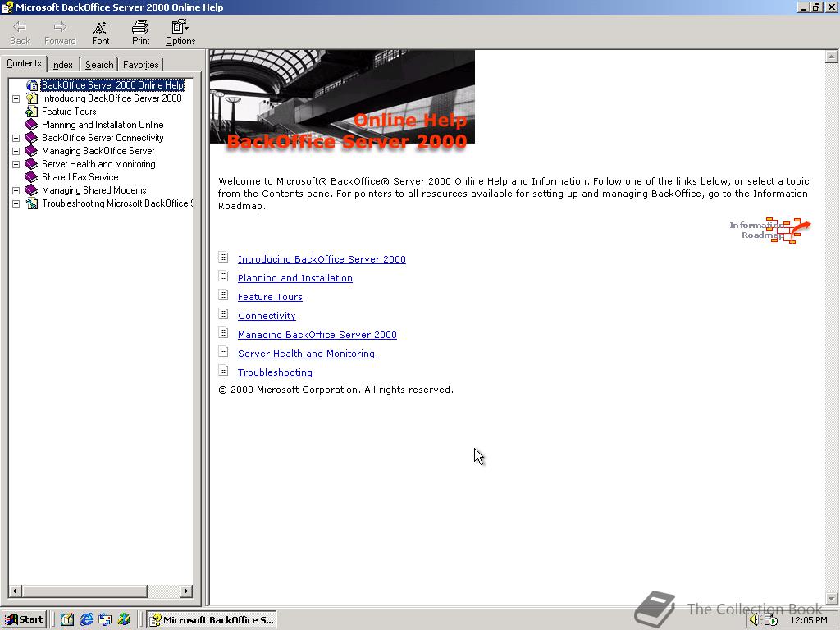Image resolution: width=840 pixels, height=630 pixels.
Task: Click page icon beside Introducing BackOffice Server 2000 link
Action: click(223, 258)
